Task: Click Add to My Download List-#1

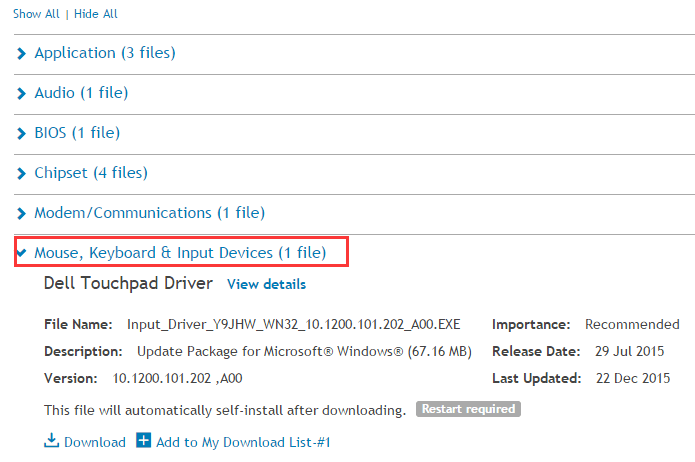Action: click(243, 442)
